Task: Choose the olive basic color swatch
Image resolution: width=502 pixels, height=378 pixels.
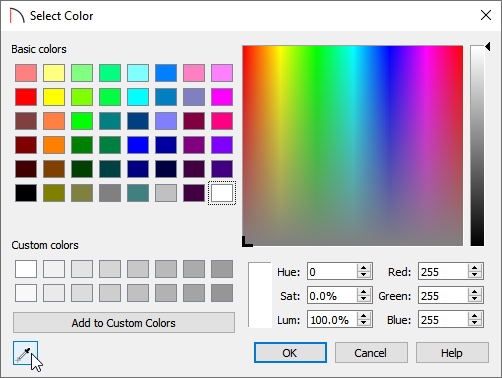Action: point(54,193)
